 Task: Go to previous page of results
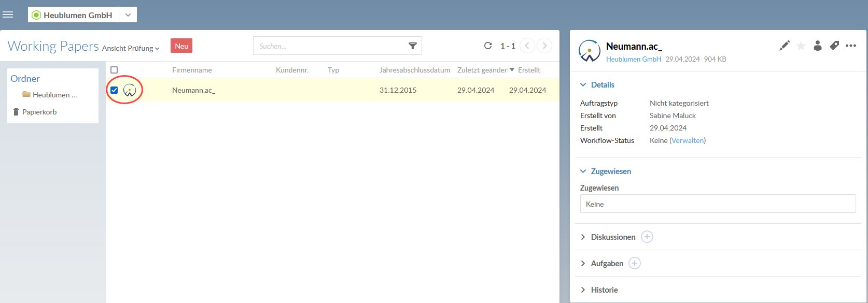click(x=527, y=46)
